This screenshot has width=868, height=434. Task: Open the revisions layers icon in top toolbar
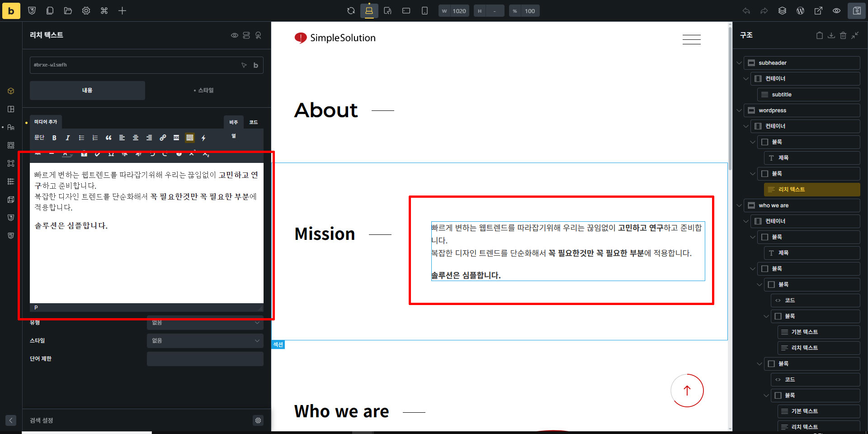point(782,11)
